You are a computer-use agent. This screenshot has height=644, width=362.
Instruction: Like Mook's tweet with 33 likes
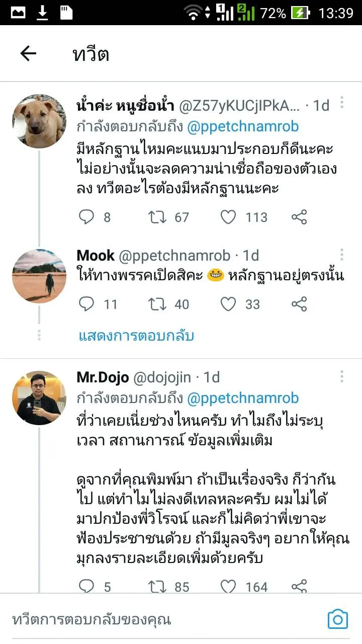(x=228, y=304)
